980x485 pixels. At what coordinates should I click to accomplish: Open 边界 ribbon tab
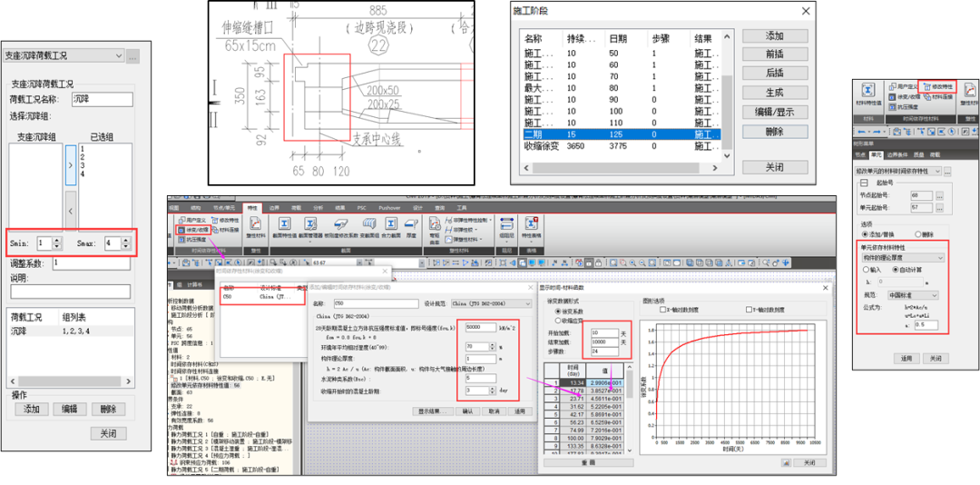pos(274,207)
